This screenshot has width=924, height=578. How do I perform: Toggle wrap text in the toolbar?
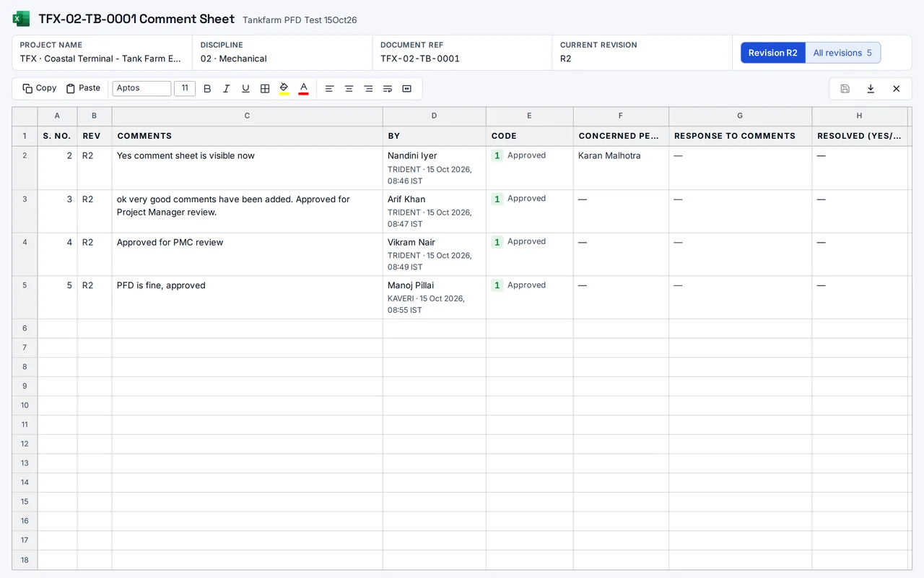(x=388, y=88)
